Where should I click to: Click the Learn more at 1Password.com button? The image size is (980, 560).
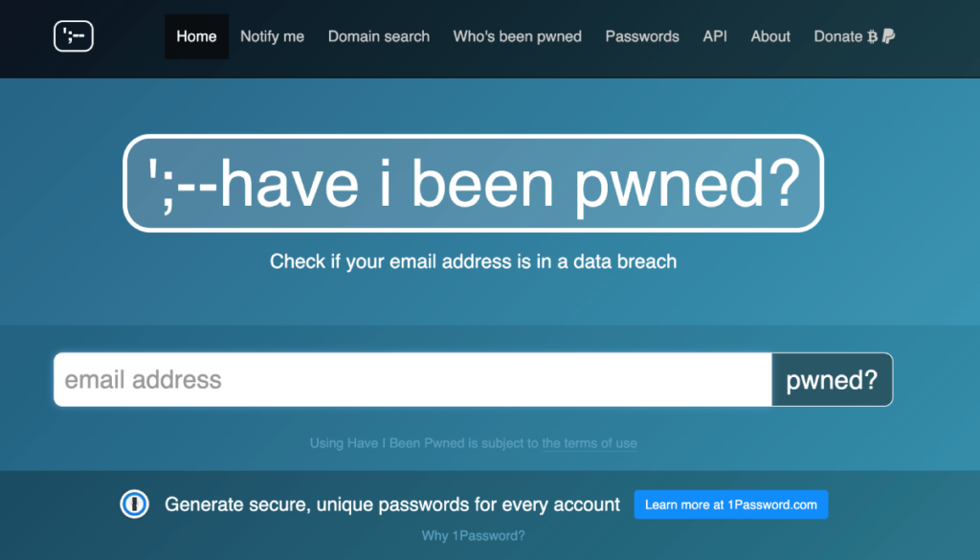click(x=730, y=504)
